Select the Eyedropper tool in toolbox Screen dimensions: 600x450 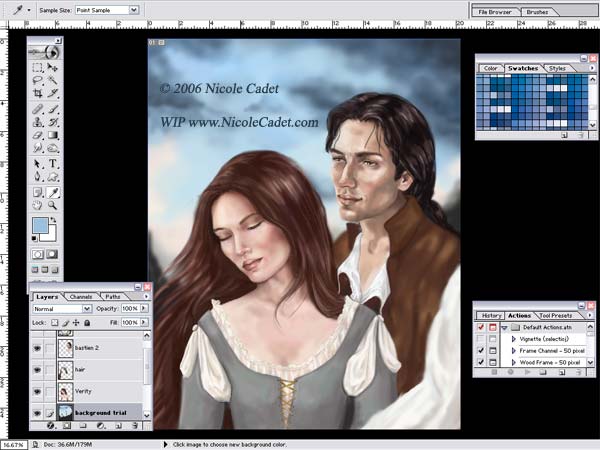point(52,192)
